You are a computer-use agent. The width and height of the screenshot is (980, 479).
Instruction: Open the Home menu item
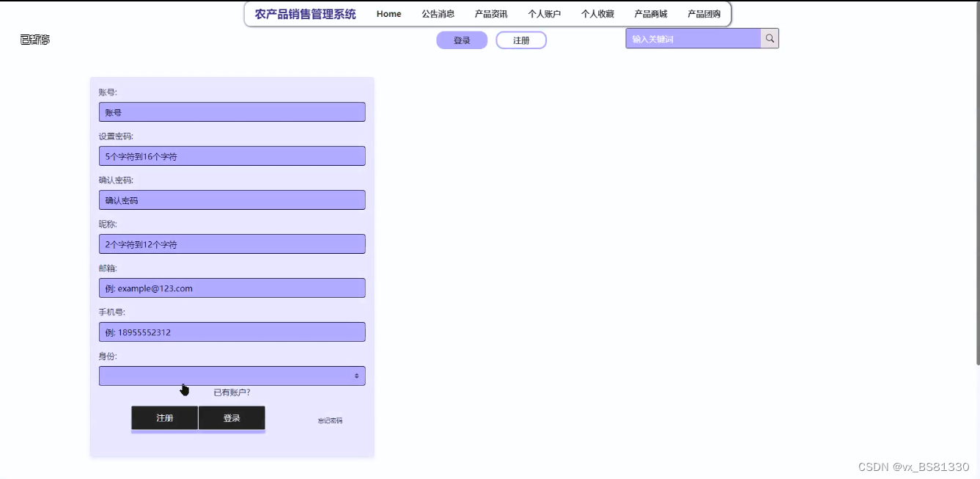389,14
